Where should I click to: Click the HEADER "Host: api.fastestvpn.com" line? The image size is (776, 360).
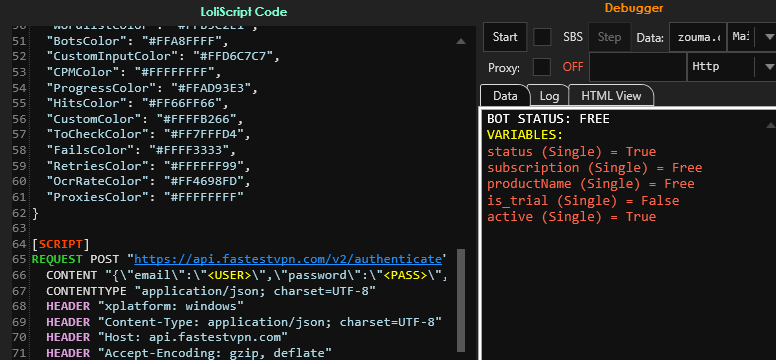(x=167, y=337)
